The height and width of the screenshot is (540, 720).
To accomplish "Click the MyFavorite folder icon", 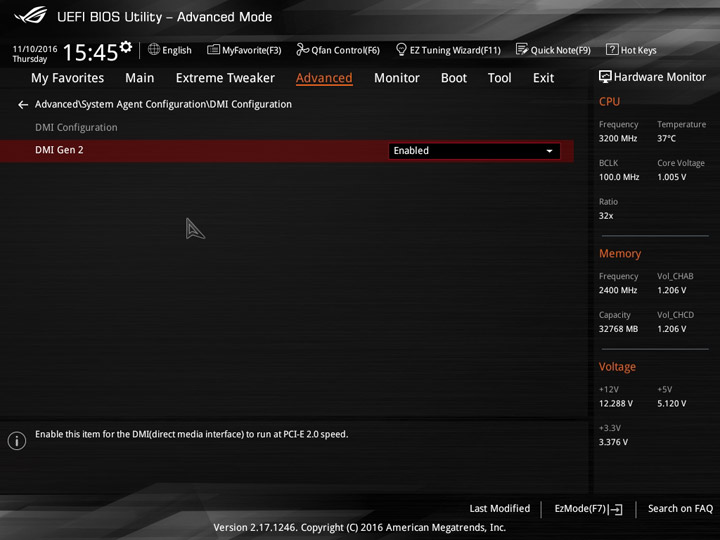I will click(x=213, y=49).
